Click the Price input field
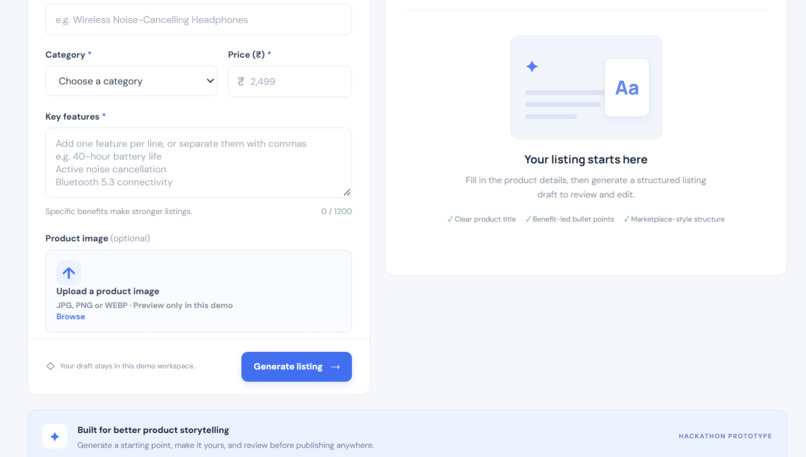This screenshot has width=806, height=457. pyautogui.click(x=290, y=81)
